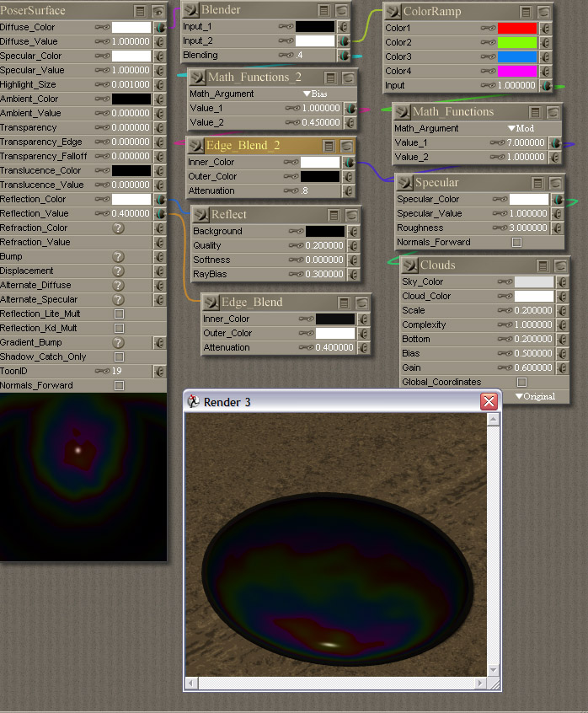The height and width of the screenshot is (713, 588).
Task: Open the Math_Argument Mod dropdown
Action: pyautogui.click(x=522, y=129)
